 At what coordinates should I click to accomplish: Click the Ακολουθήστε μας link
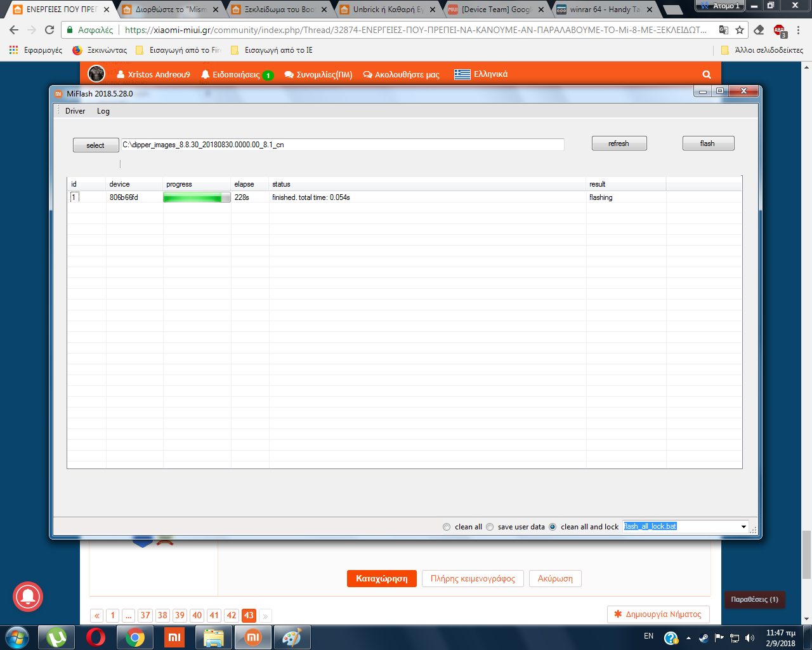[401, 74]
